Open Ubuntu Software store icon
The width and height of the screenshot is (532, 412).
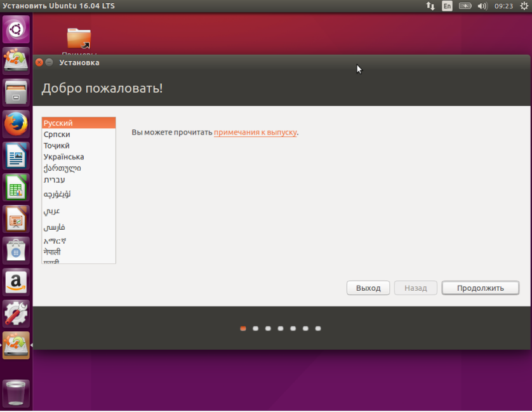click(16, 251)
